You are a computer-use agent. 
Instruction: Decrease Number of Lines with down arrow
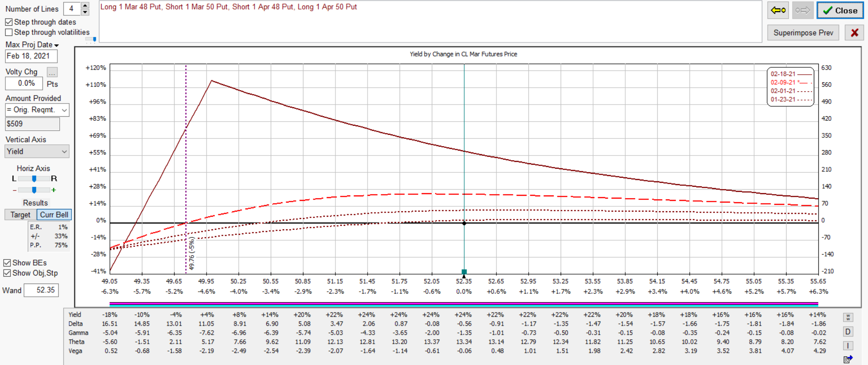(85, 12)
